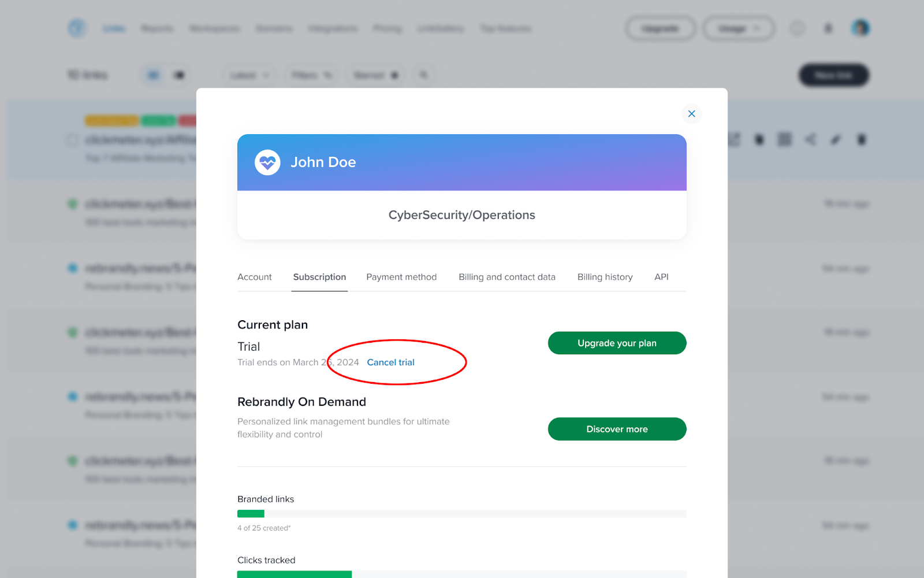Viewport: 924px width, 578px height.
Task: Close the account settings dialog
Action: (x=691, y=114)
